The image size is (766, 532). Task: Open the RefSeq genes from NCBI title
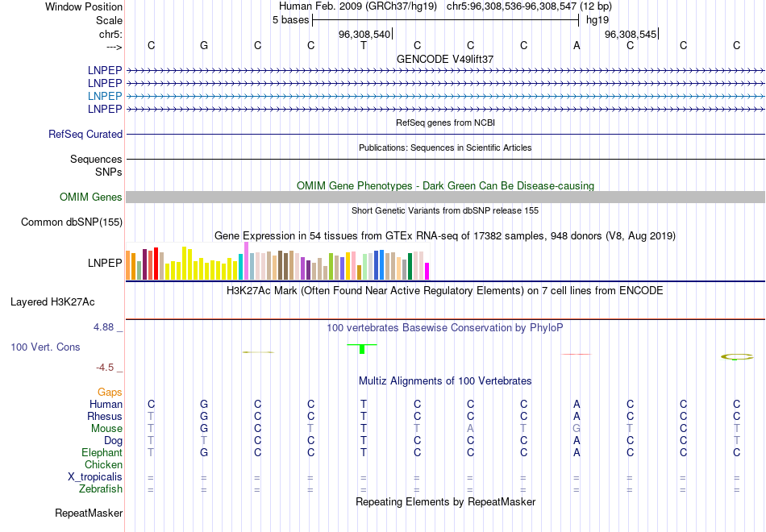pos(445,123)
